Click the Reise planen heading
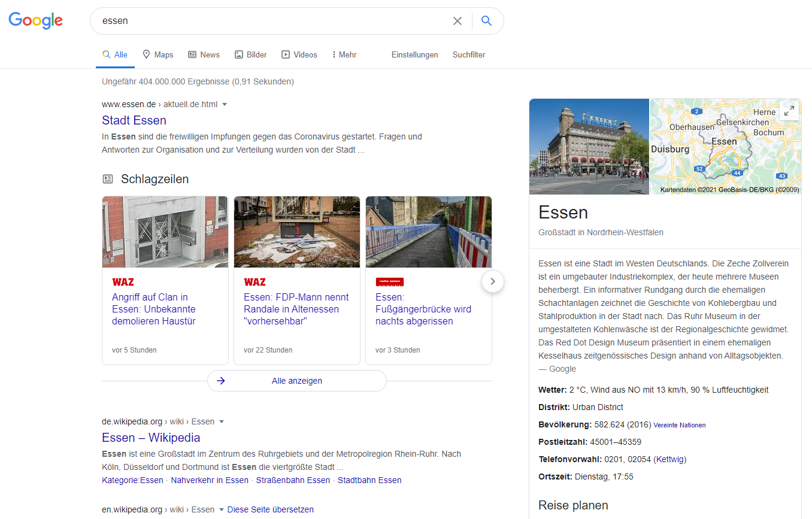 tap(573, 505)
